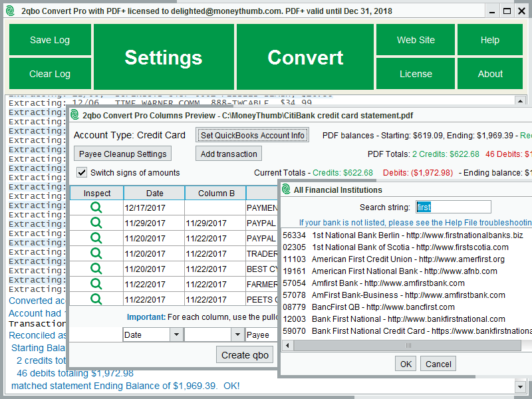Viewport: 532px width, 399px height.
Task: Click the log scroll down arrow
Action: coord(520,386)
